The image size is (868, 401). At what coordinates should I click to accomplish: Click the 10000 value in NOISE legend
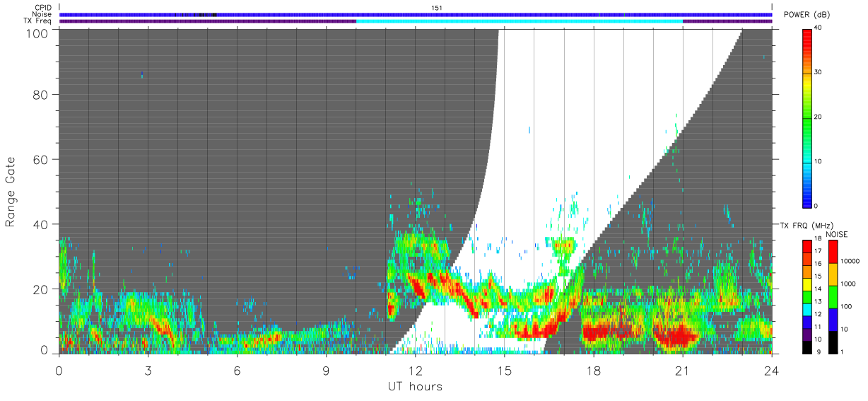pyautogui.click(x=849, y=261)
